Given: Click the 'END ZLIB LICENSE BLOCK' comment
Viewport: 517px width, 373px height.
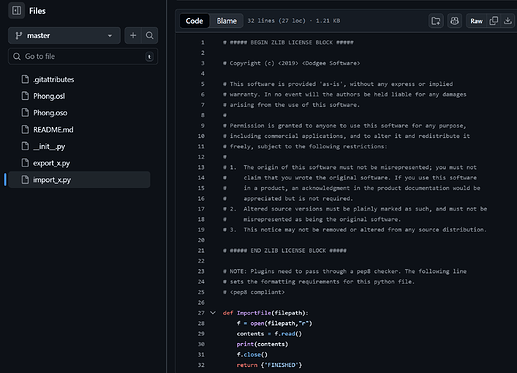Looking at the screenshot, I should click(285, 251).
